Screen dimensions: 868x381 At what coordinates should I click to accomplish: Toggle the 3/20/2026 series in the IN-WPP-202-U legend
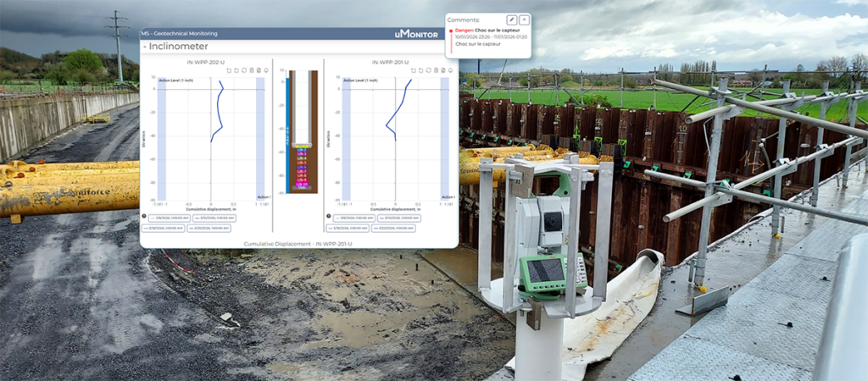[209, 228]
